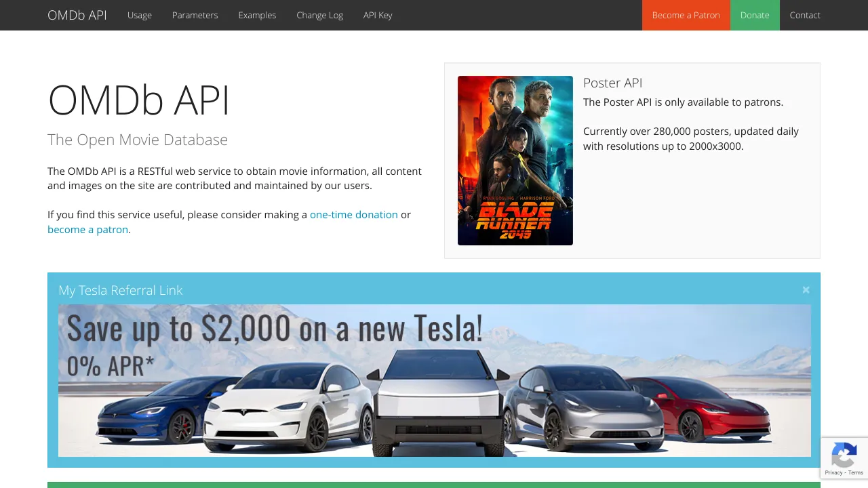This screenshot has height=488, width=868.
Task: View the Change Log page
Action: pos(319,15)
